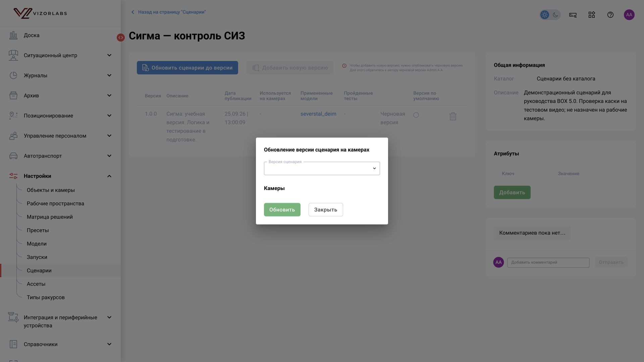Click the Автотранспорт car icon
This screenshot has width=644, height=362.
pos(13,156)
